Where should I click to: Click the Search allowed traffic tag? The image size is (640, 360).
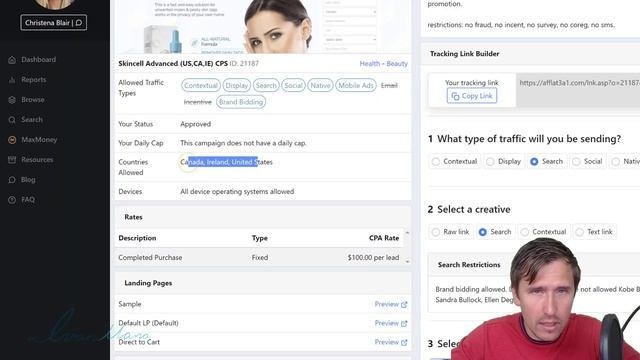(266, 85)
